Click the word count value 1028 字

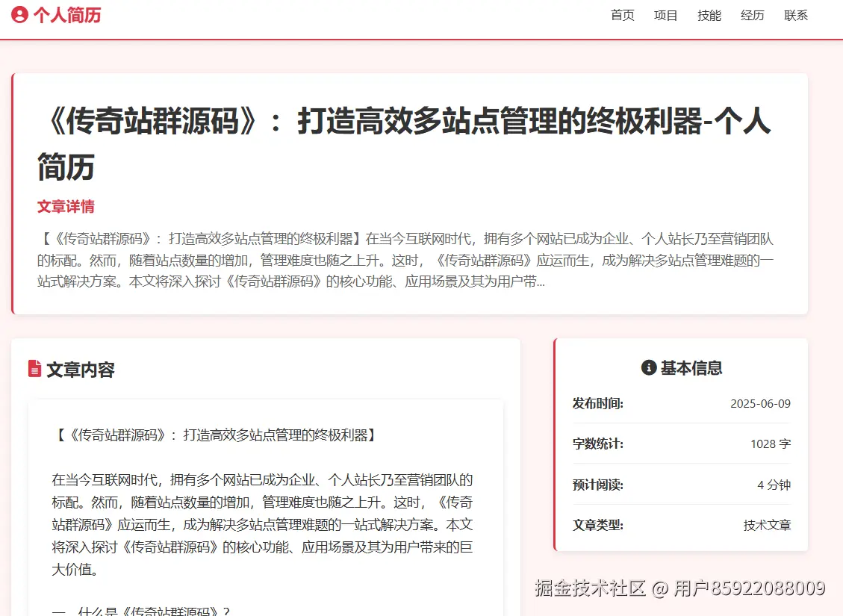tap(771, 444)
